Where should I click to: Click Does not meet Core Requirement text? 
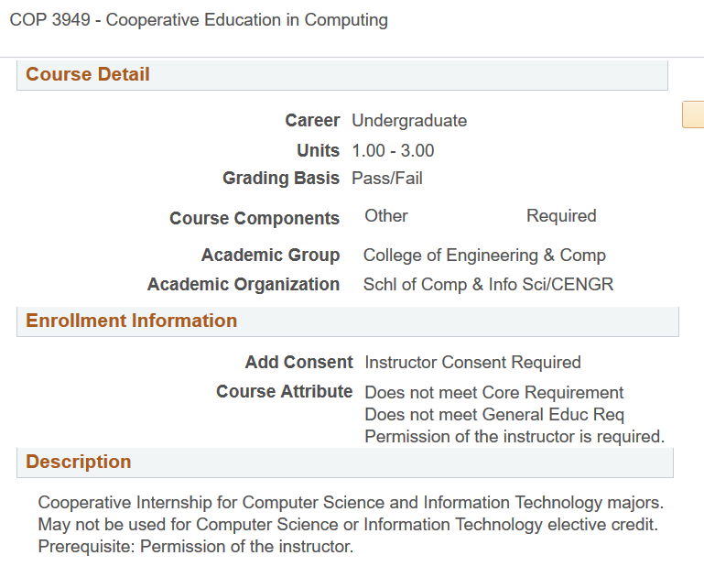click(x=494, y=393)
